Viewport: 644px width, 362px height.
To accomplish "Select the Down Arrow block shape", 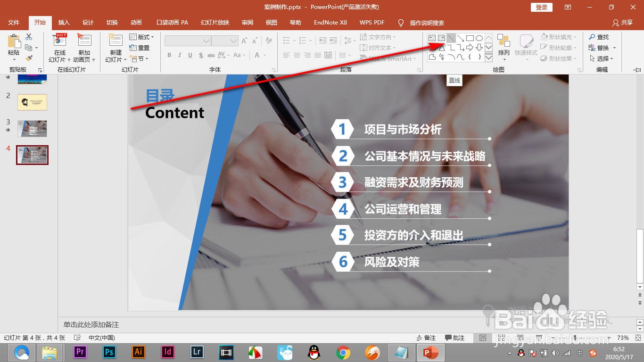I will pos(479,48).
